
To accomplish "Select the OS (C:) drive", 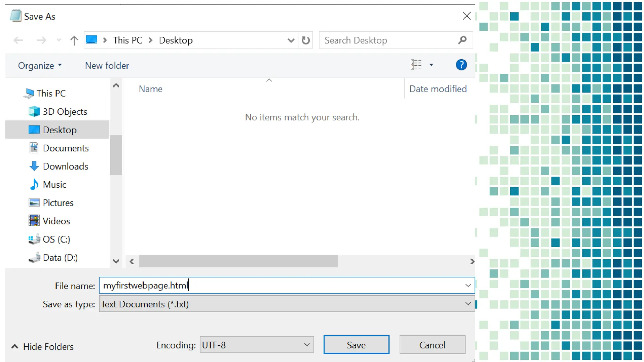I will (x=56, y=239).
